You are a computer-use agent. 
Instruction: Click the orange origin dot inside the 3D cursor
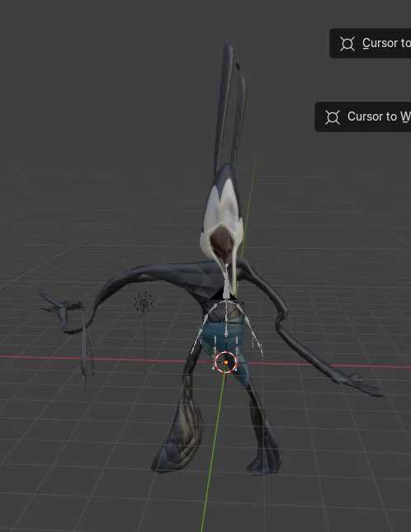[226, 363]
